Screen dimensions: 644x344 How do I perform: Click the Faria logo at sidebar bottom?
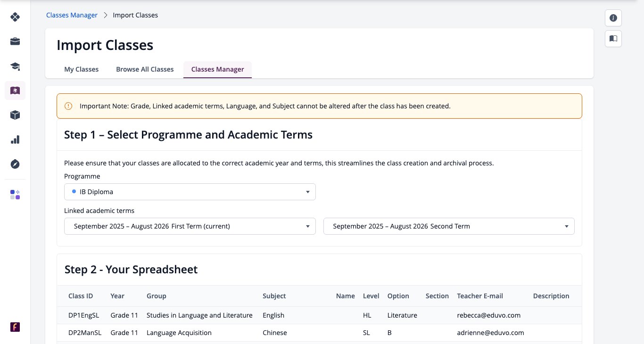tap(15, 327)
